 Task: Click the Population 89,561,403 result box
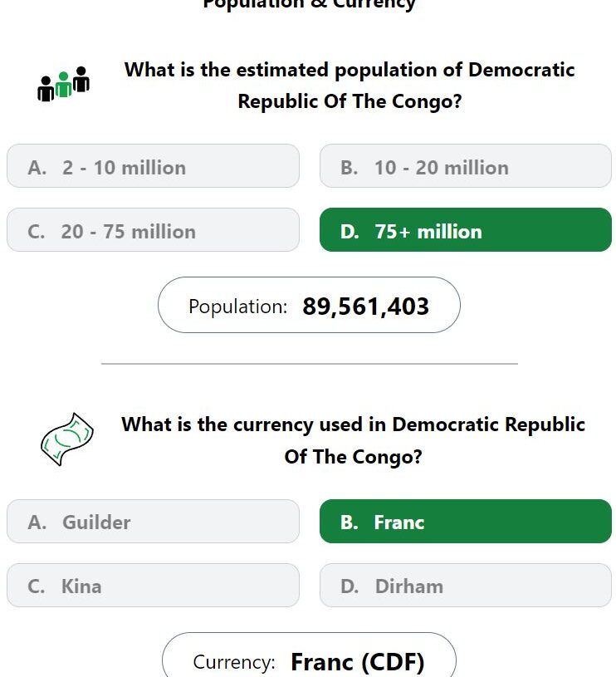309,305
